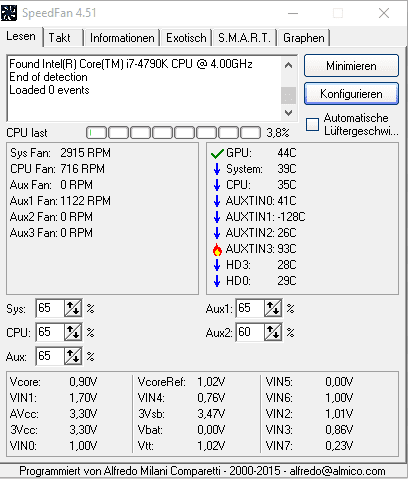Click the AUXTIN1 -128C temperature value
Viewport: 408px width, 479px height.
pos(291,217)
